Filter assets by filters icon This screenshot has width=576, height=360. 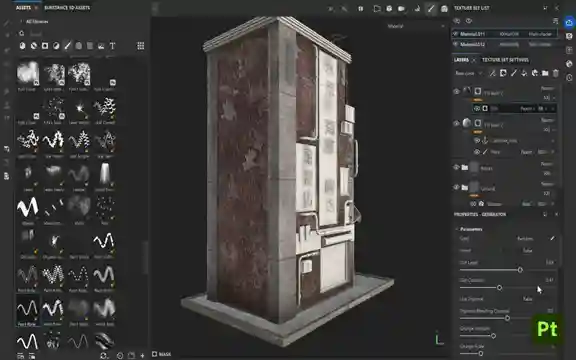(x=56, y=46)
